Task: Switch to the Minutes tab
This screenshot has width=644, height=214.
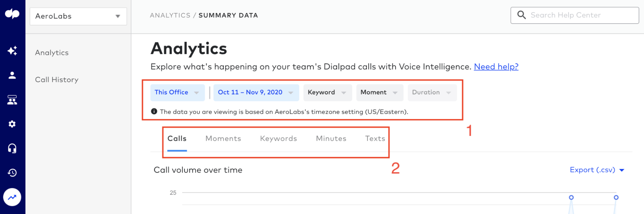Action: tap(331, 139)
